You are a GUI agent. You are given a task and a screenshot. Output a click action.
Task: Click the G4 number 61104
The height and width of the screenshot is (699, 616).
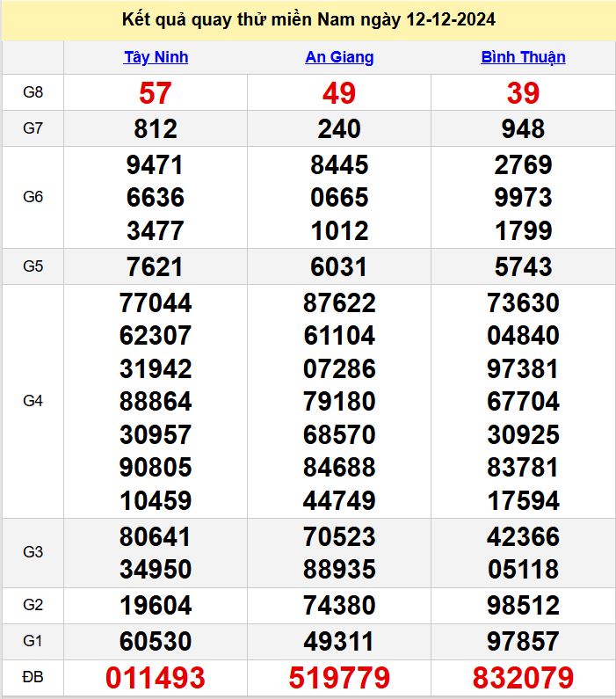click(339, 335)
